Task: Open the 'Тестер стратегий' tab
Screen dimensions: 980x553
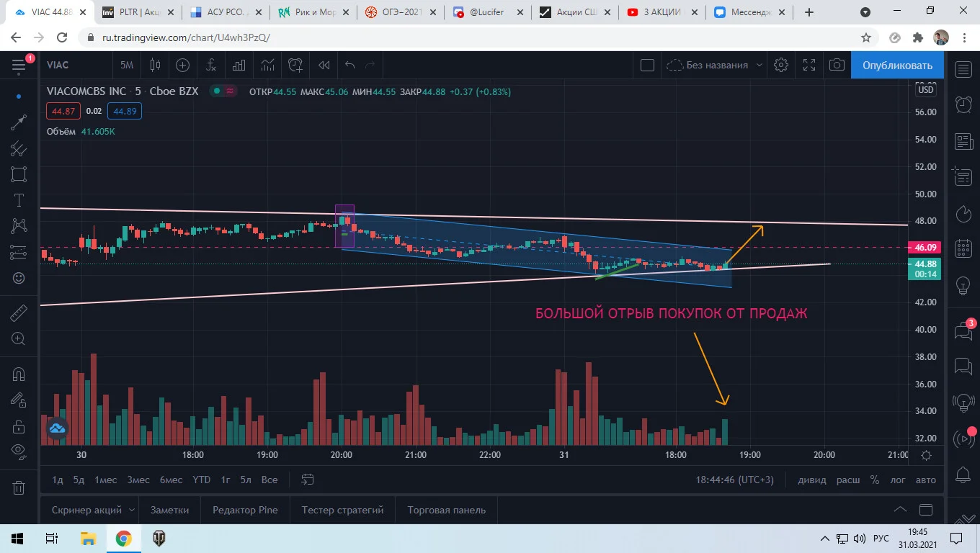Action: tap(343, 510)
